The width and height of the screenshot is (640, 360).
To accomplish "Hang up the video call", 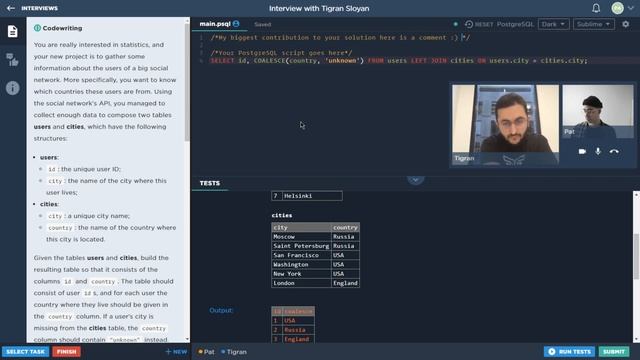I will [x=614, y=151].
